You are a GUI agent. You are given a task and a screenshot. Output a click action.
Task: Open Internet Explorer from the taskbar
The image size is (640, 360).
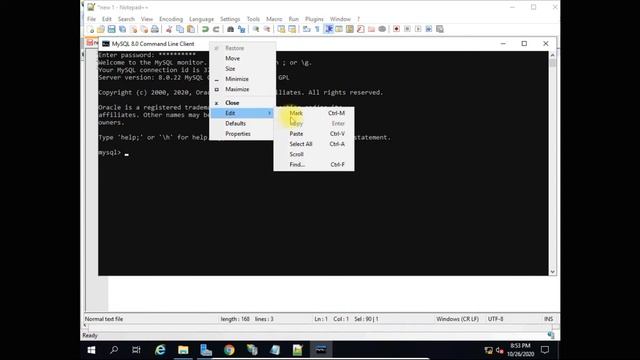coord(160,350)
